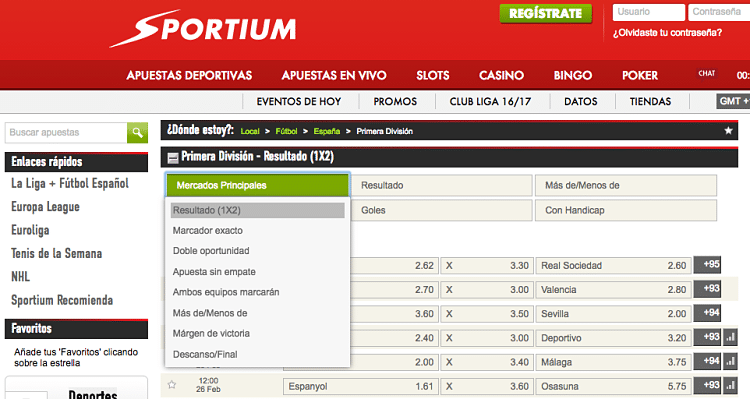The image size is (750, 399).
Task: Open APUESTAS DEPORTIVAS menu
Action: (189, 76)
